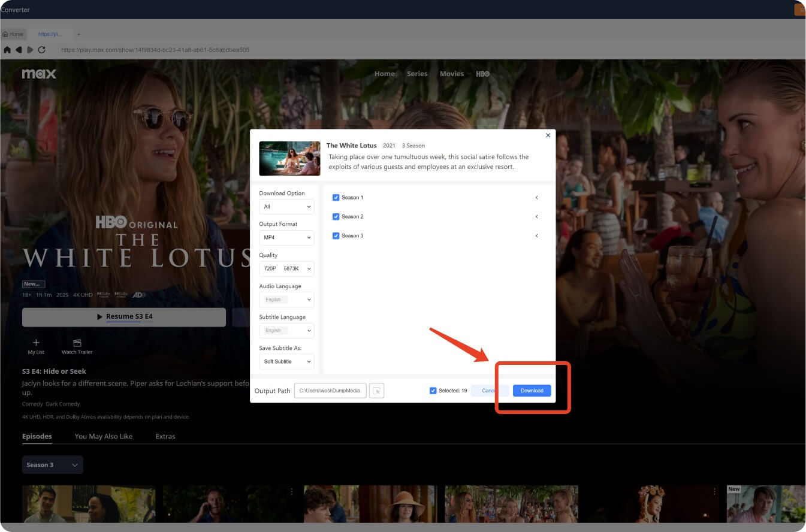The image size is (806, 532).
Task: Go forward with the right arrow icon
Action: (x=30, y=50)
